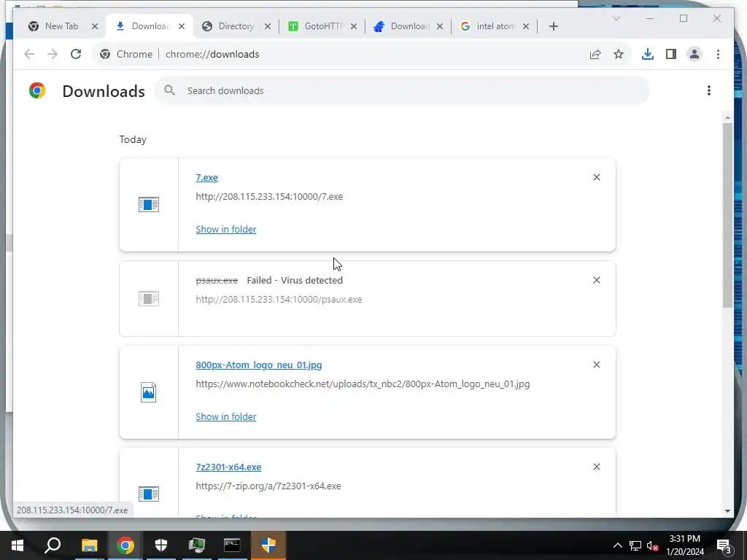Share this page icon in address bar
Screen dimensions: 747x560
pos(595,54)
